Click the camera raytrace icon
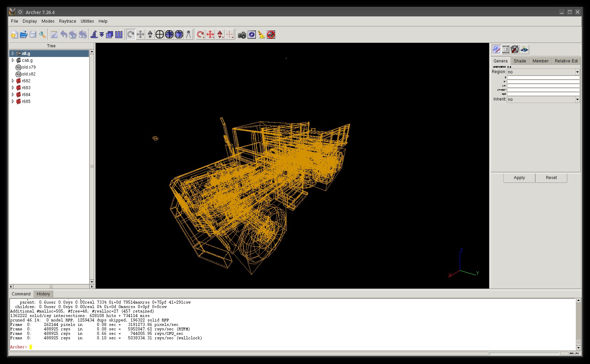Screen dimensions: 590x364 click(x=242, y=35)
